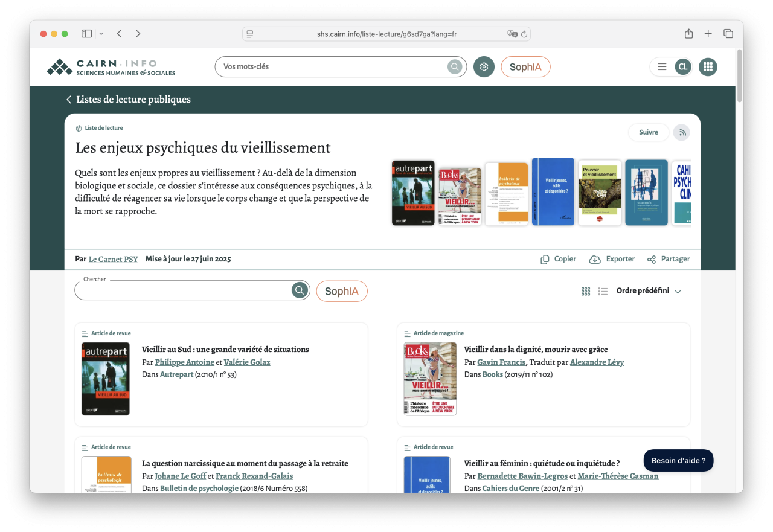This screenshot has height=532, width=773.
Task: Click the settings gear beside the keyword search bar
Action: (x=484, y=66)
